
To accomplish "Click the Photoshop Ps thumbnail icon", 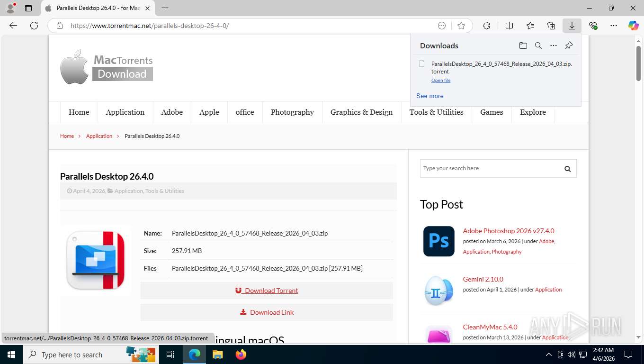I will point(438,241).
